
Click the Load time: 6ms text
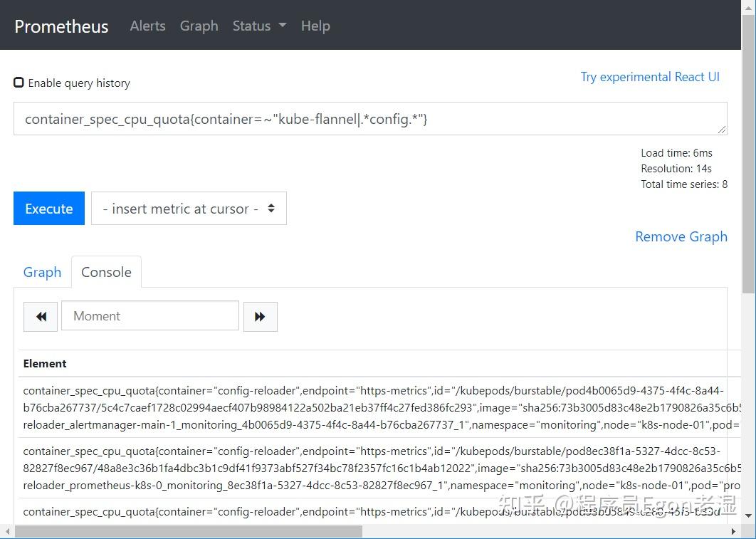[x=676, y=153]
